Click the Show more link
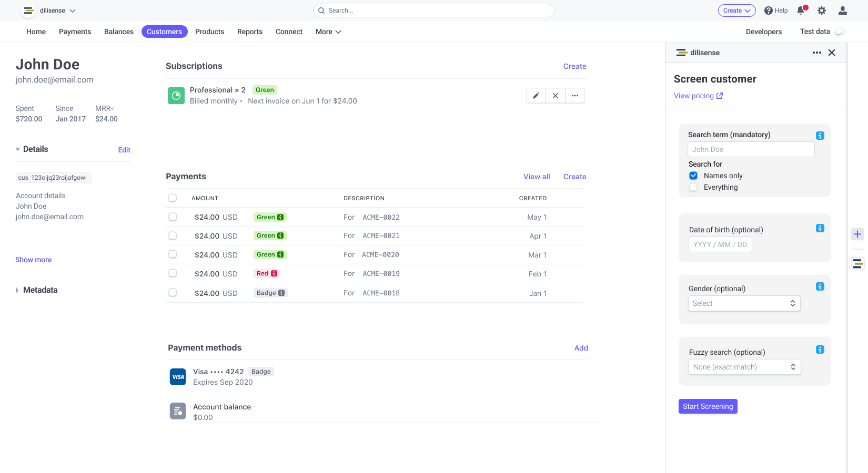868x473 pixels. click(33, 260)
